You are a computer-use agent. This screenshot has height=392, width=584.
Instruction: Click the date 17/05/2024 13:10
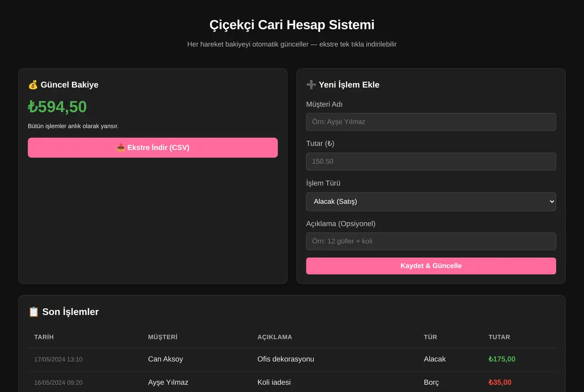click(x=58, y=359)
